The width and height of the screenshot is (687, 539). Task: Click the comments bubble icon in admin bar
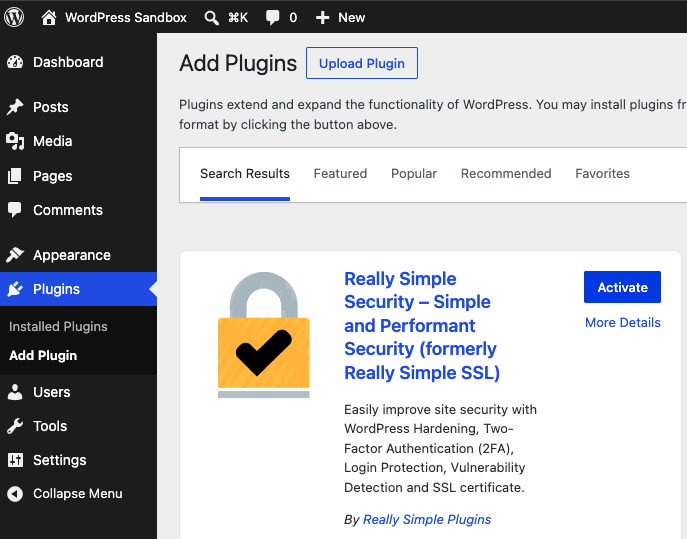tap(272, 18)
